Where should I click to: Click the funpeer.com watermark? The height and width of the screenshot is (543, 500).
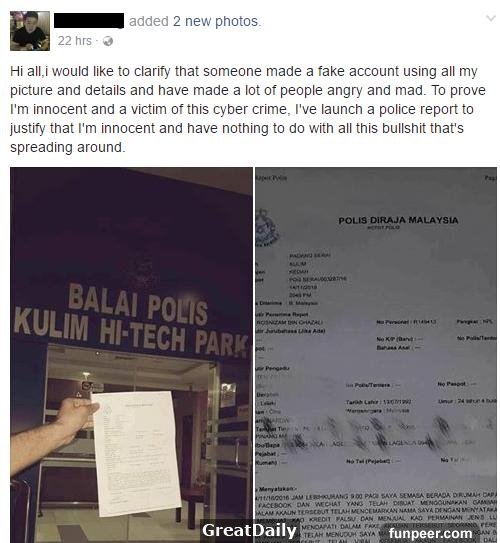[430, 533]
